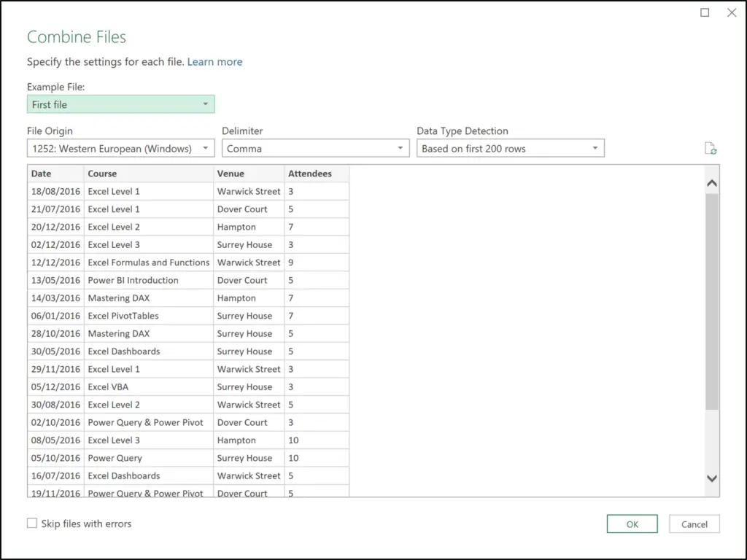Open the Learn more link

214,61
